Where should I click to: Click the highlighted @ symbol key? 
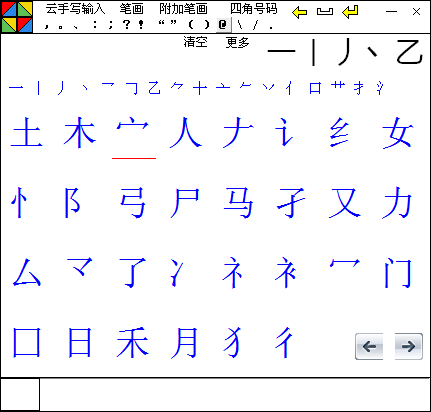223,24
